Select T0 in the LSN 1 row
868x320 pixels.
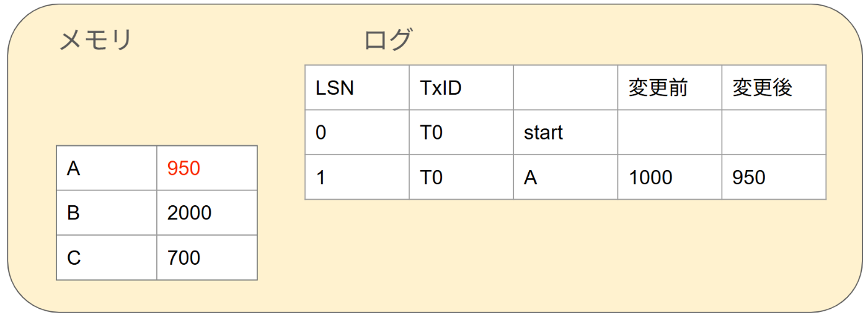(x=431, y=177)
